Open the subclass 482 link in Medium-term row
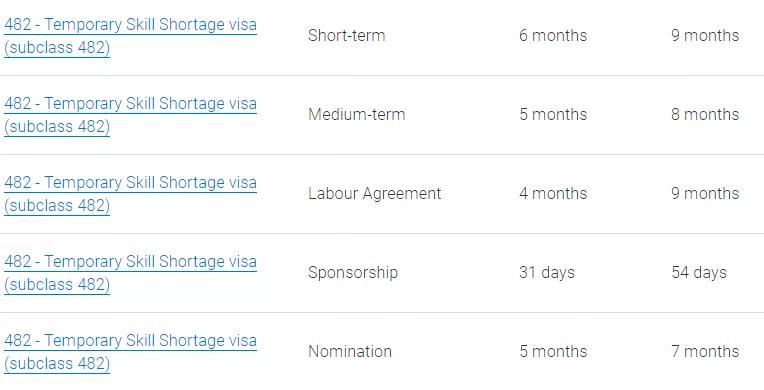This screenshot has width=764, height=390. point(130,115)
